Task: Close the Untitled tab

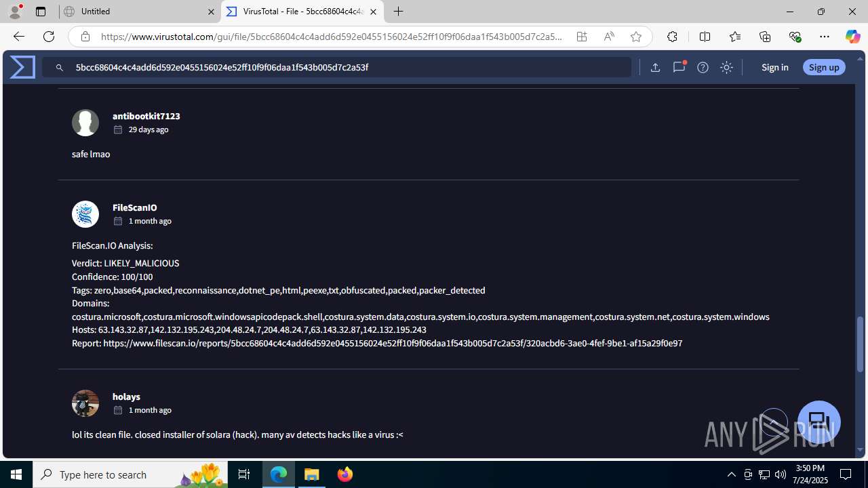Action: click(x=211, y=12)
